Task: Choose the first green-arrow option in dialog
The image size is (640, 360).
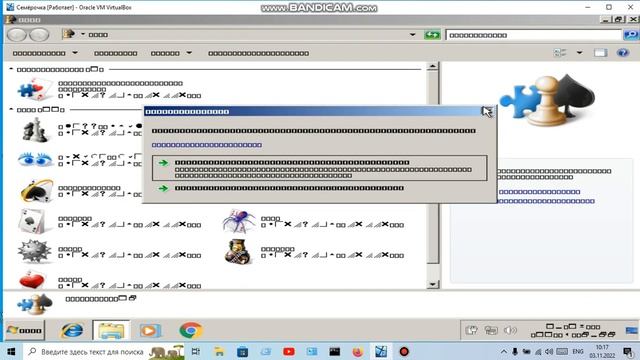Action: [320, 168]
